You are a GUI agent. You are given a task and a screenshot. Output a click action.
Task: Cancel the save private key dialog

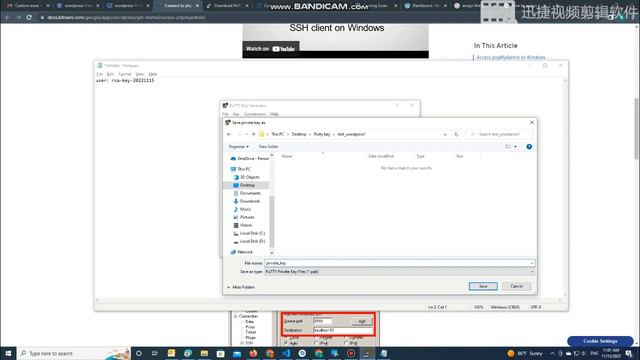(516, 286)
